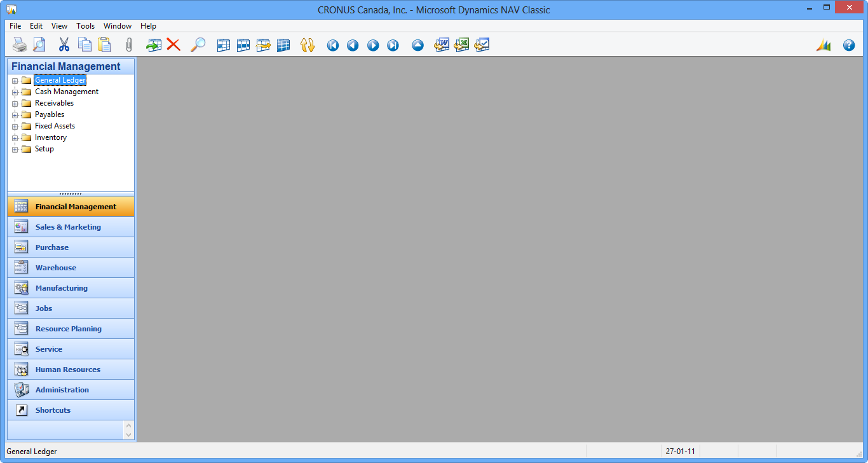Open the File menu
This screenshot has width=868, height=463.
point(15,26)
